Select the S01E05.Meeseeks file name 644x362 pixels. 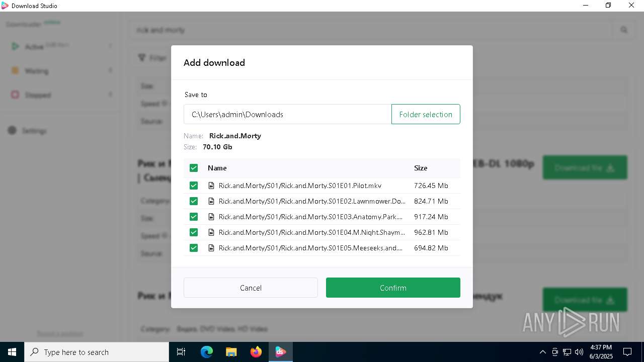311,248
